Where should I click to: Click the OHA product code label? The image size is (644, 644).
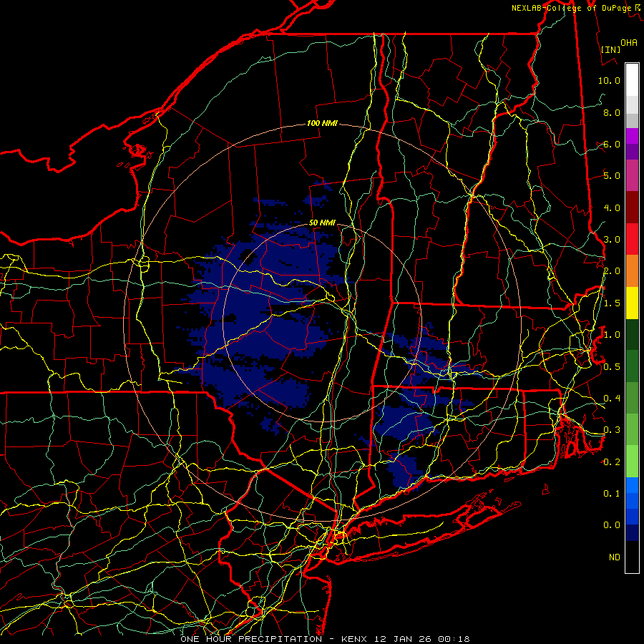tap(629, 42)
